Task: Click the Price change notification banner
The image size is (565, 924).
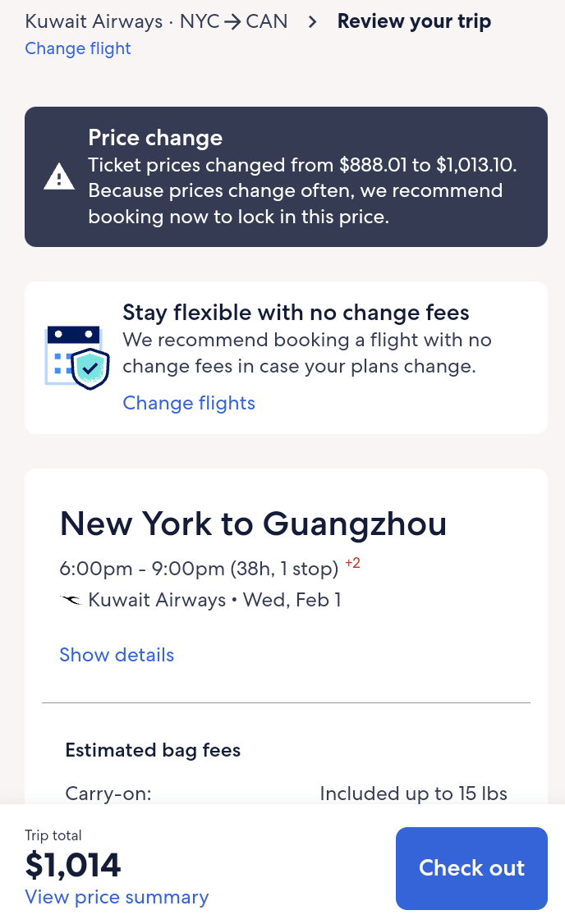Action: point(286,176)
